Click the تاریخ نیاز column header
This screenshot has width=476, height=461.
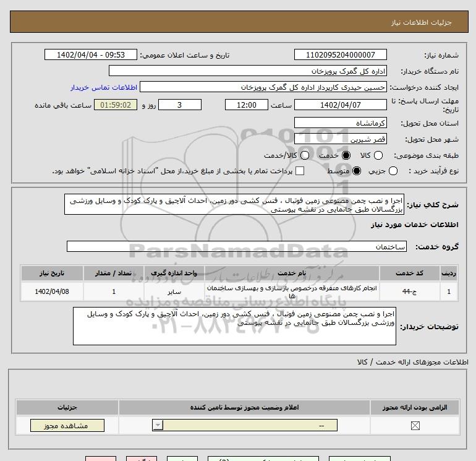[x=52, y=273]
